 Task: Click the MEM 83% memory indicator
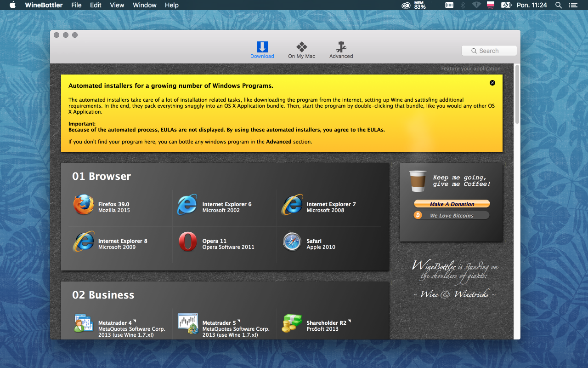(420, 5)
